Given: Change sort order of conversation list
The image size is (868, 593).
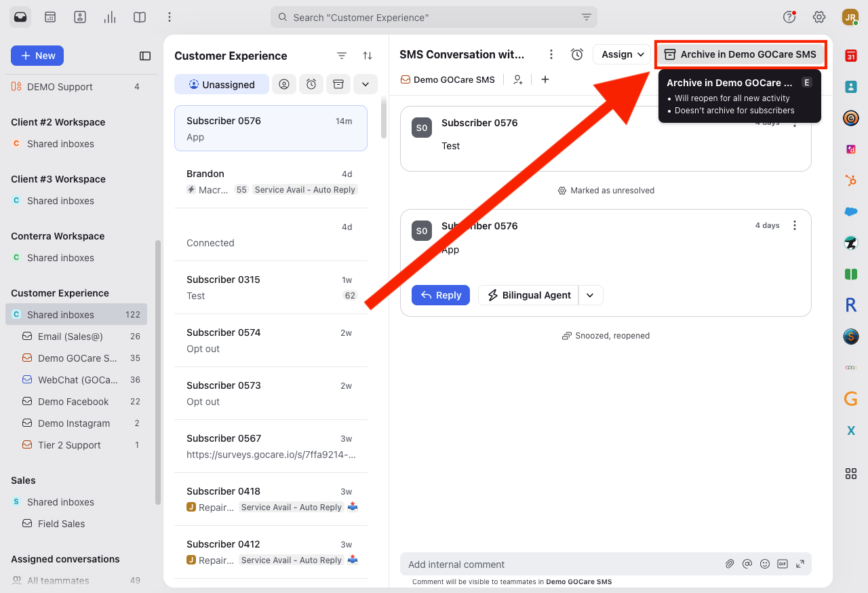Looking at the screenshot, I should (368, 56).
